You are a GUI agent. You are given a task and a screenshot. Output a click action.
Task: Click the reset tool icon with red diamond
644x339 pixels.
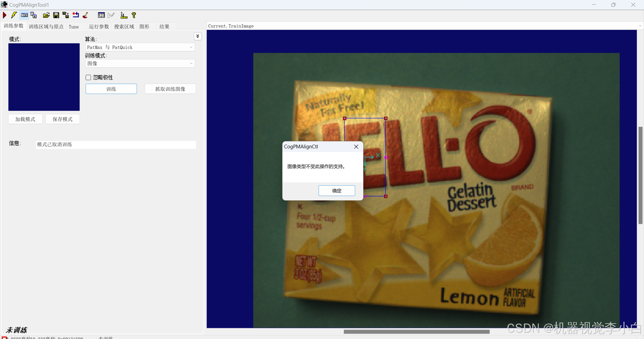tap(76, 15)
